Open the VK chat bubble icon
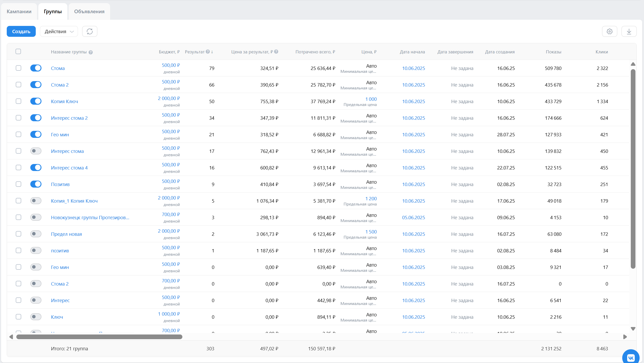The width and height of the screenshot is (644, 363). coord(631,358)
